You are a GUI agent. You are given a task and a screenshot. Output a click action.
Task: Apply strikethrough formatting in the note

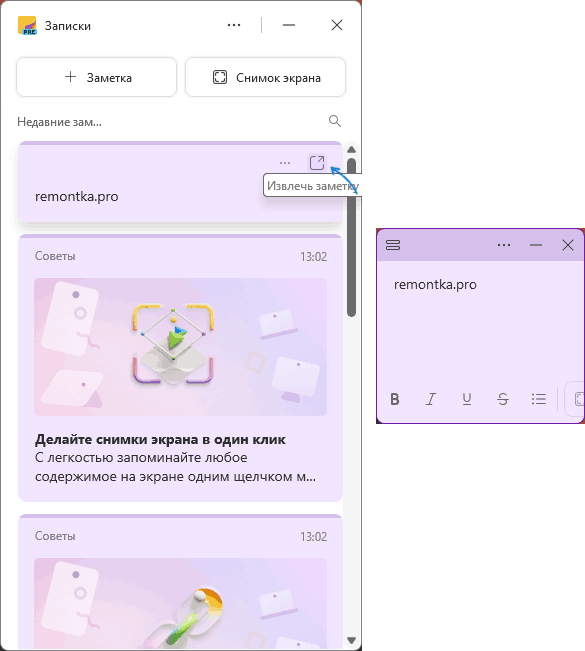(503, 399)
